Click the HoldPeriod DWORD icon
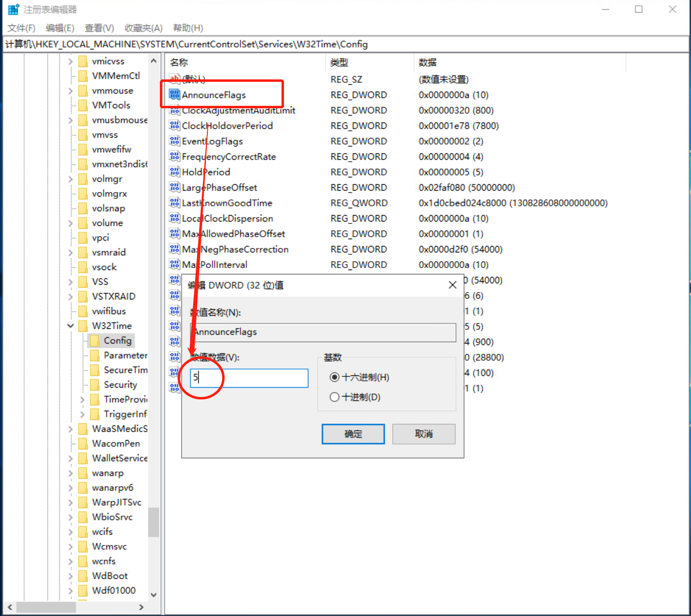Viewport: 691px width, 616px height. 174,172
